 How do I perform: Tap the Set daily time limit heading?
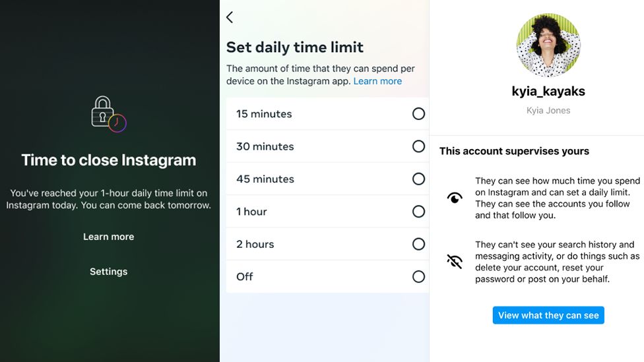click(295, 47)
